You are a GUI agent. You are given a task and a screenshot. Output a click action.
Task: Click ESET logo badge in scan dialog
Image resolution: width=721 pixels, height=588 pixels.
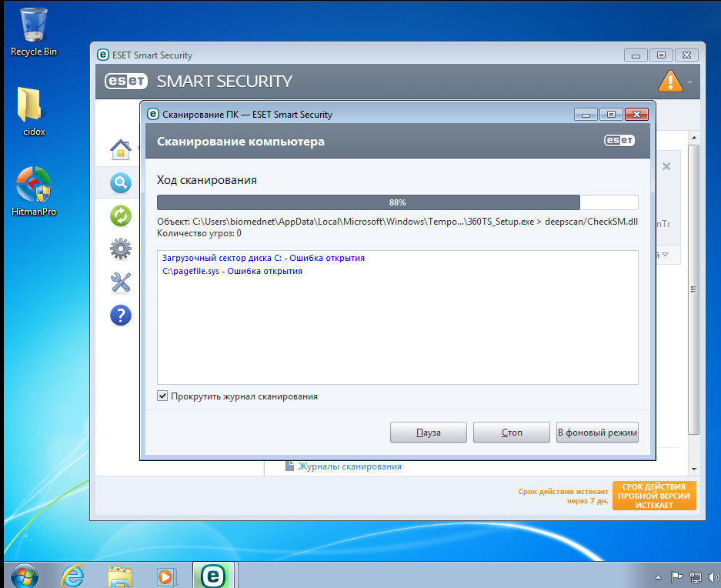point(619,140)
